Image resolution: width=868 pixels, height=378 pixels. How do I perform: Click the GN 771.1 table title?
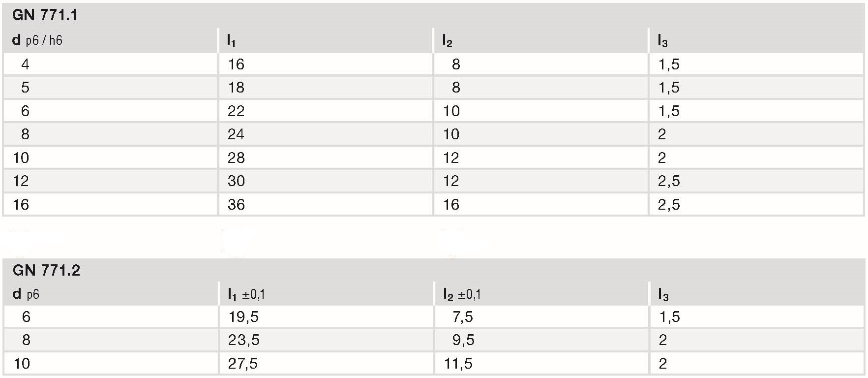(x=45, y=15)
